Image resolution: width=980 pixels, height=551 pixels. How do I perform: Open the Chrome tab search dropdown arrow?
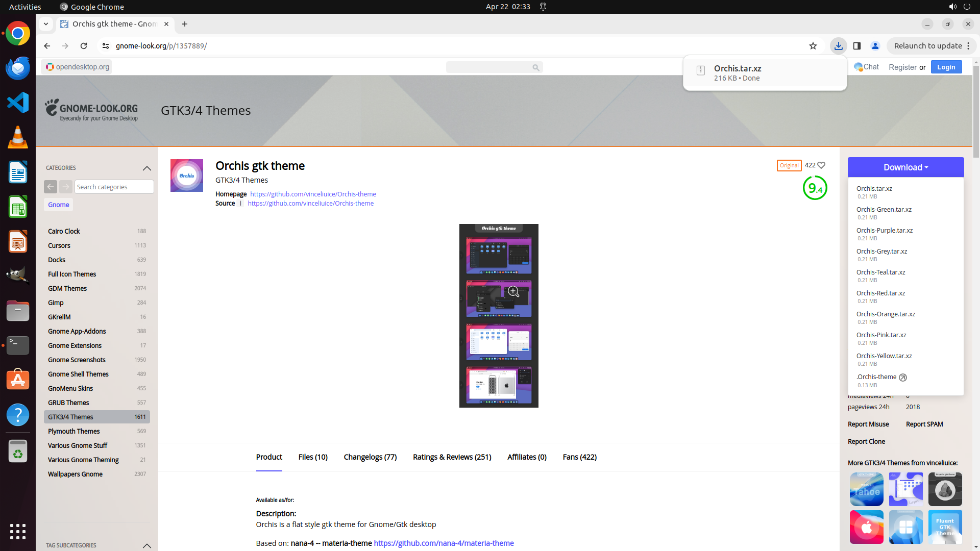tap(46, 24)
